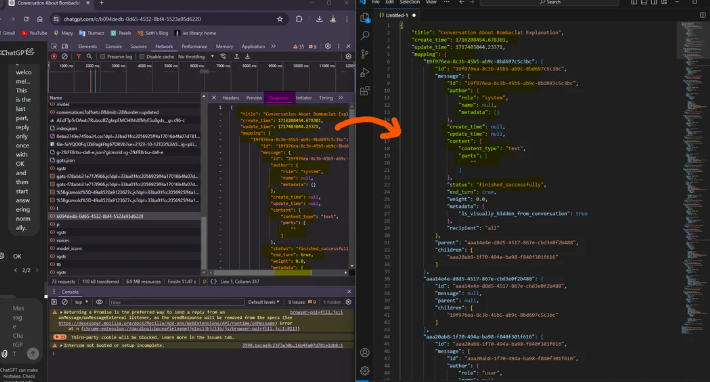Enable the Disable cache checkbox

[142, 57]
